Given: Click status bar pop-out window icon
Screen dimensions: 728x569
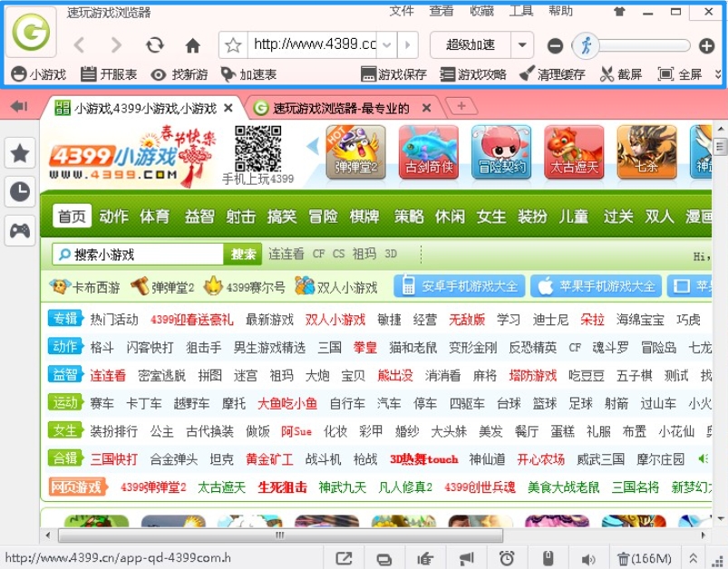Looking at the screenshot, I should 344,558.
